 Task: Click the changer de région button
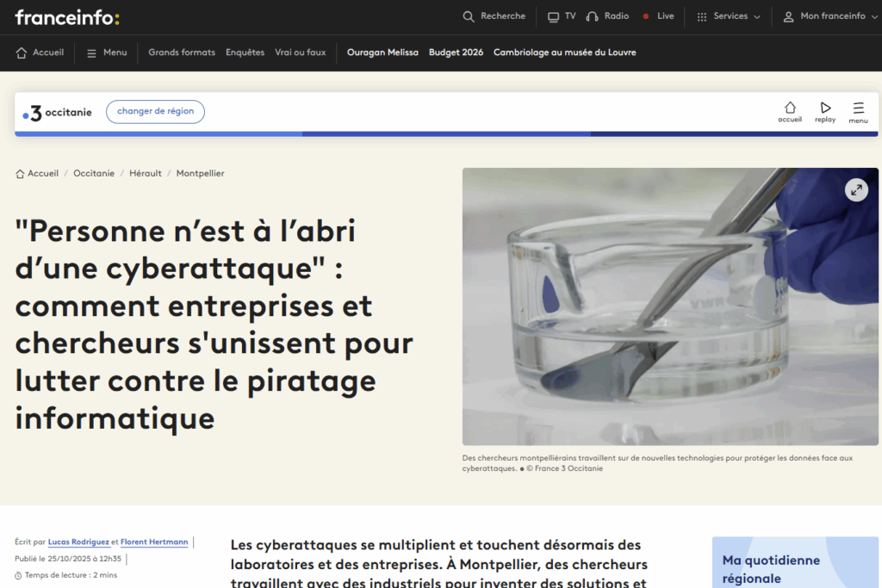[155, 112]
